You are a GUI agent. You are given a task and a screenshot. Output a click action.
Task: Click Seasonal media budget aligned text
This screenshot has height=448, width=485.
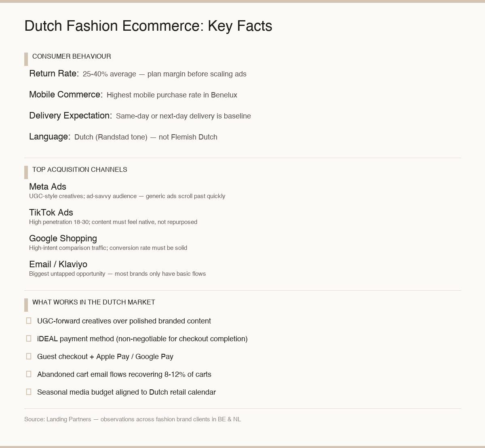tap(127, 392)
